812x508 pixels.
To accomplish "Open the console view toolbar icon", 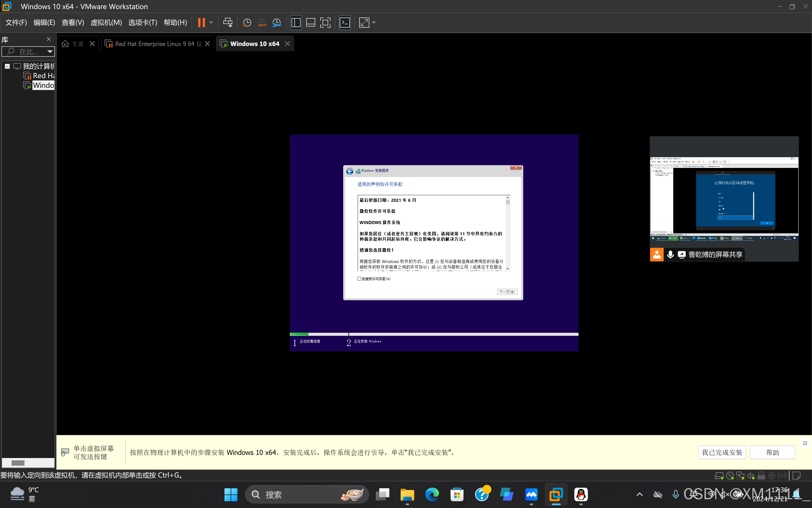I will (345, 23).
